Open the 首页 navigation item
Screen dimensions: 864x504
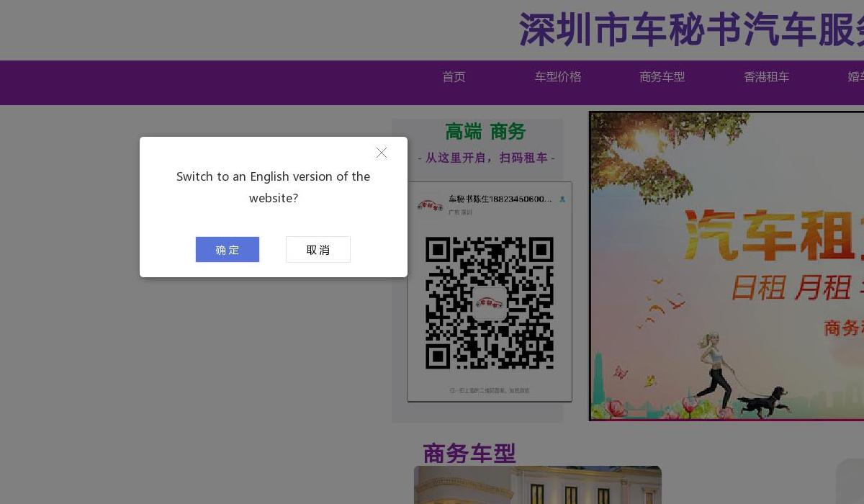[454, 77]
